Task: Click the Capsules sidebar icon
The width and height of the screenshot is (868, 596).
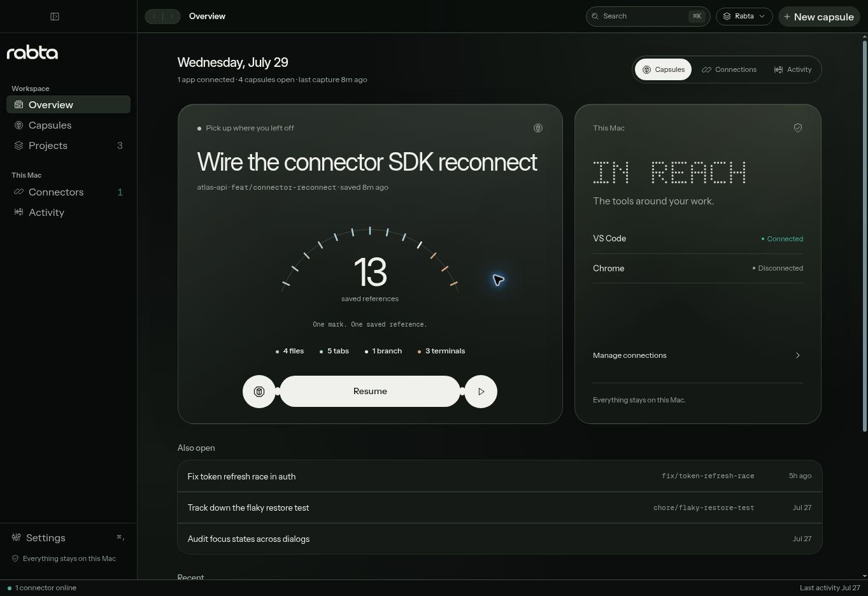Action: 19,125
